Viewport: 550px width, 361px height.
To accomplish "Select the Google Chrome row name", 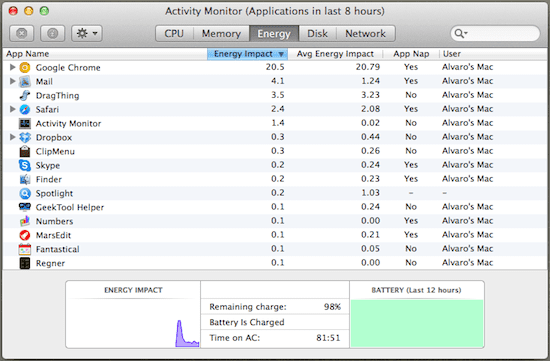I will pyautogui.click(x=68, y=67).
